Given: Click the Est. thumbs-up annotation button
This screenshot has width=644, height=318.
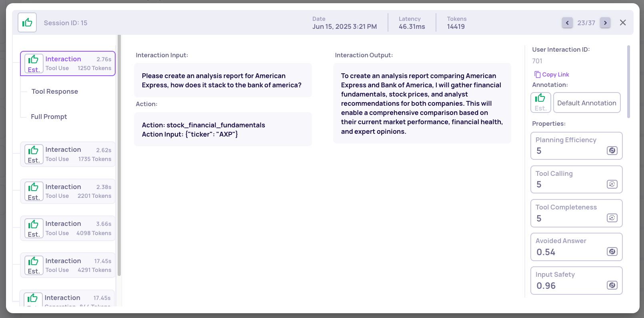Looking at the screenshot, I should click(x=540, y=103).
